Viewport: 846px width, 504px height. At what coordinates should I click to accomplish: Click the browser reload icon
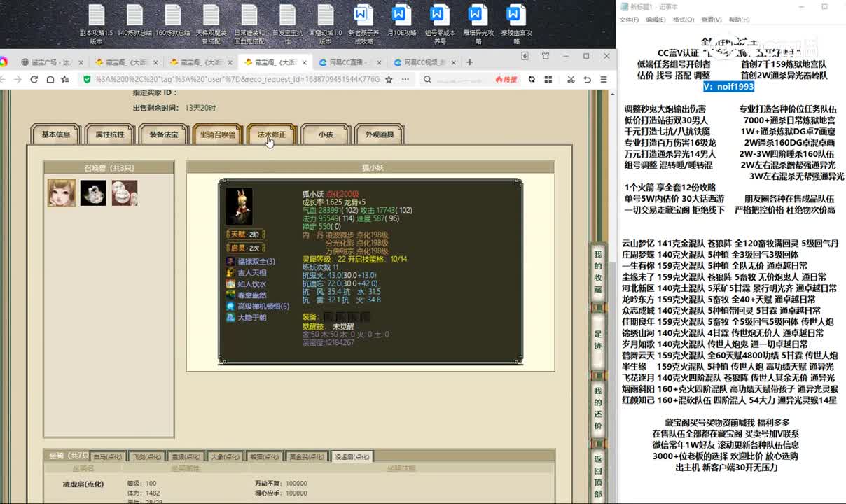34,80
